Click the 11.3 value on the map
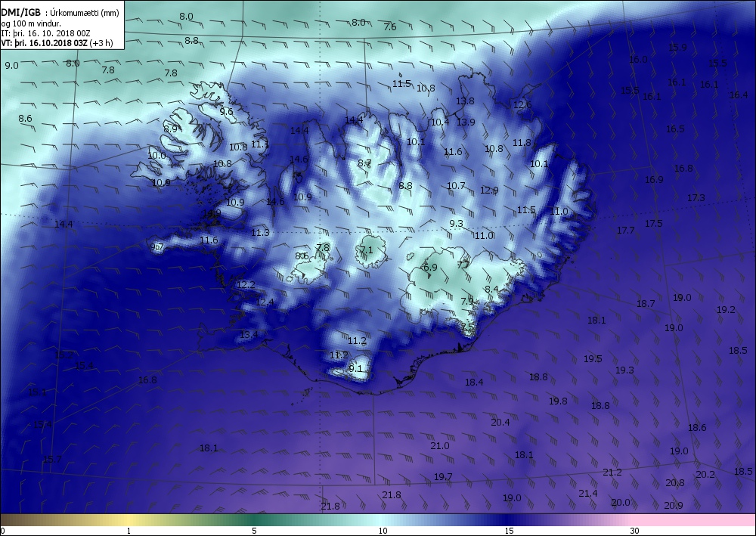The width and height of the screenshot is (756, 536). 260,233
